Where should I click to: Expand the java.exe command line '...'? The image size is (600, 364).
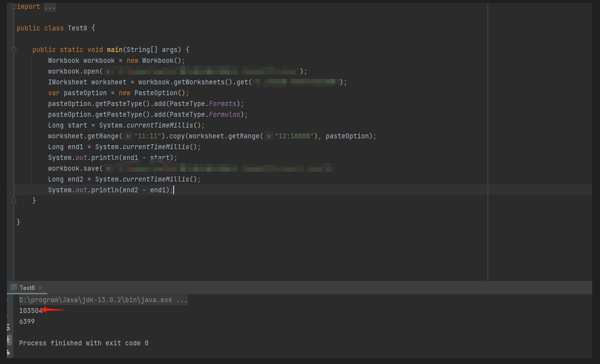(x=182, y=300)
